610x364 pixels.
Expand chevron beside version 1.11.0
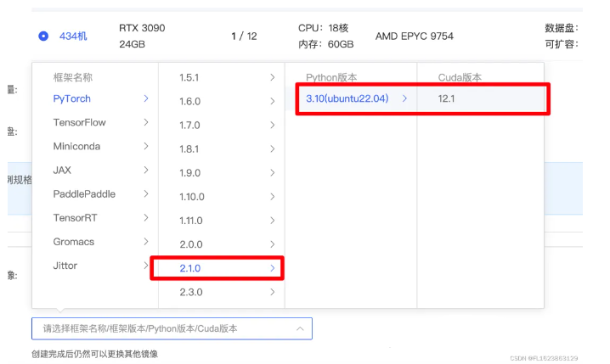tap(273, 221)
